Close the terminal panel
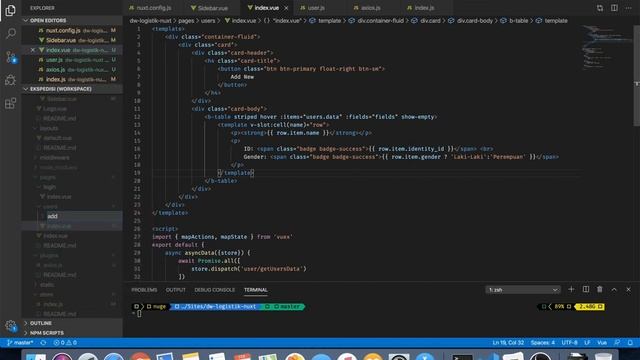Screen dimensions: 640x360 coord(628,289)
